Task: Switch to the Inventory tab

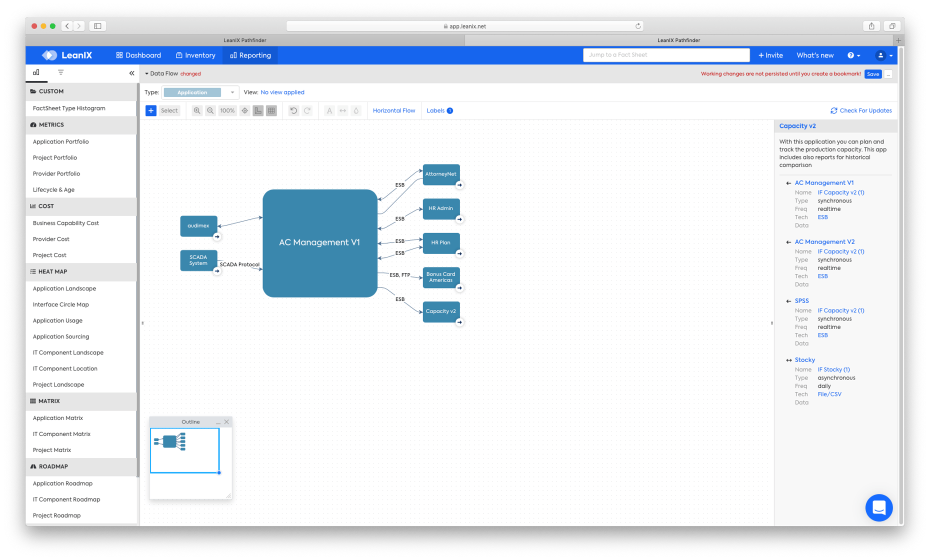Action: click(x=195, y=55)
